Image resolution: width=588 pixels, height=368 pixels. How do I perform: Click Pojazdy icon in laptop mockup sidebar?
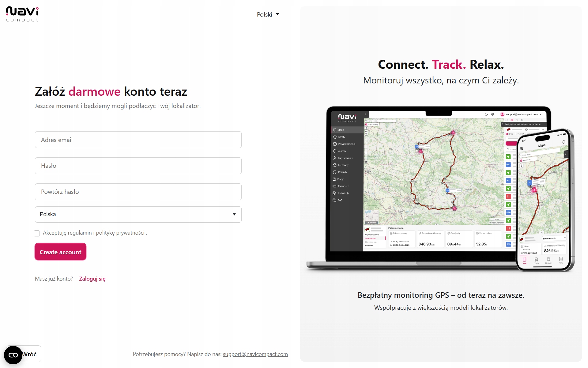pos(335,172)
